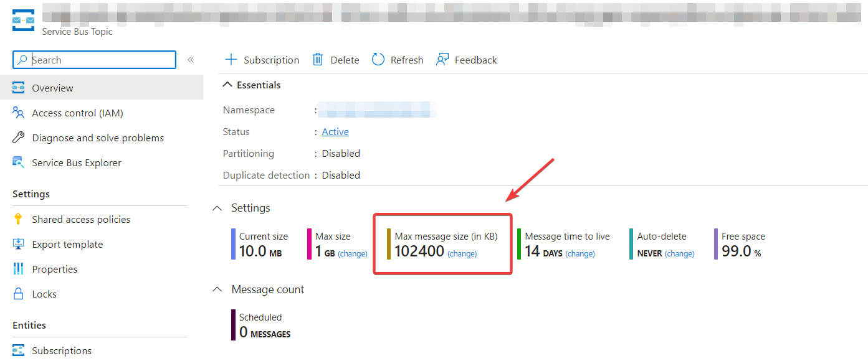
Task: Add a new Subscription
Action: [262, 60]
